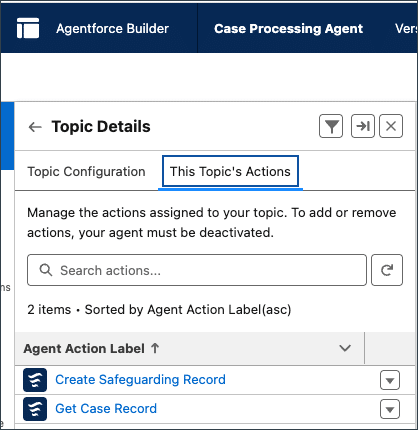Image resolution: width=418 pixels, height=430 pixels.
Task: Sort by Agent Action Label arrow
Action: pyautogui.click(x=155, y=348)
